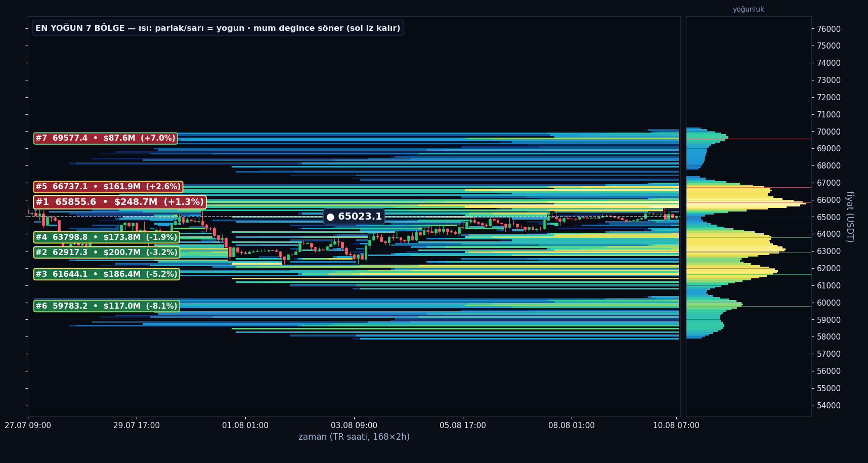Viewport: 868px width, 463px height.
Task: Click the 65000 price tick label
Action: pyautogui.click(x=829, y=217)
